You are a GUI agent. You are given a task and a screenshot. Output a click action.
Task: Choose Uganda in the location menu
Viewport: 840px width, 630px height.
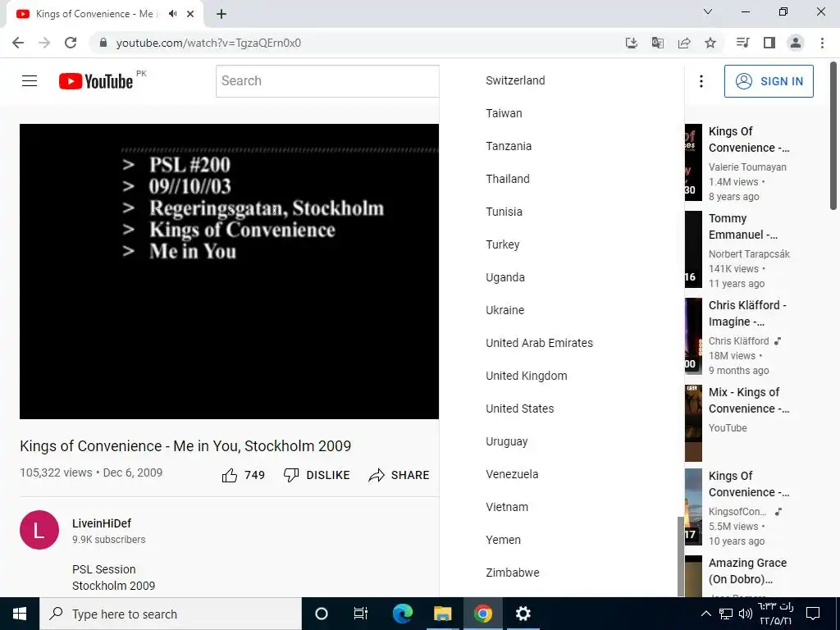(505, 277)
